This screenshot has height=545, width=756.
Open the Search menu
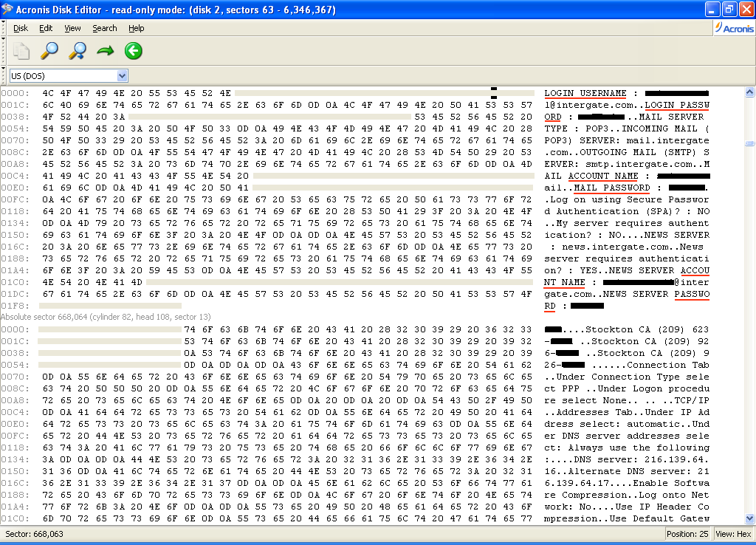(104, 28)
